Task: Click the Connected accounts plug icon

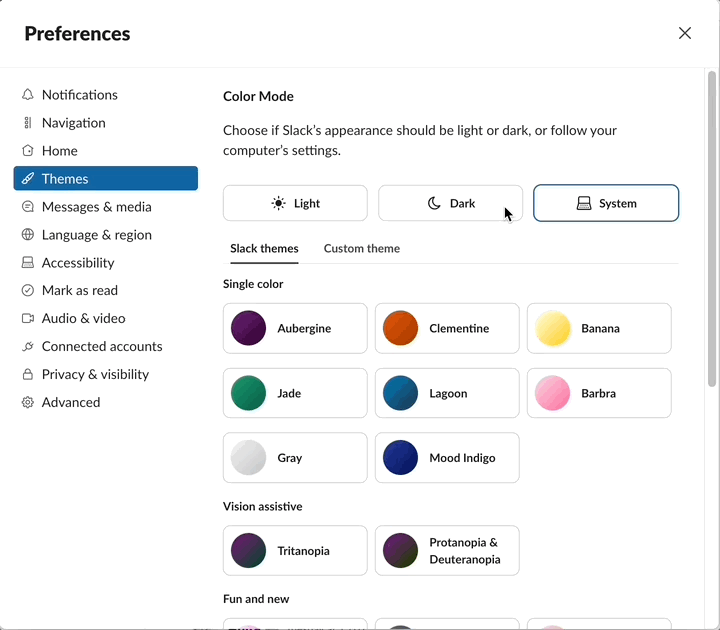Action: (28, 346)
